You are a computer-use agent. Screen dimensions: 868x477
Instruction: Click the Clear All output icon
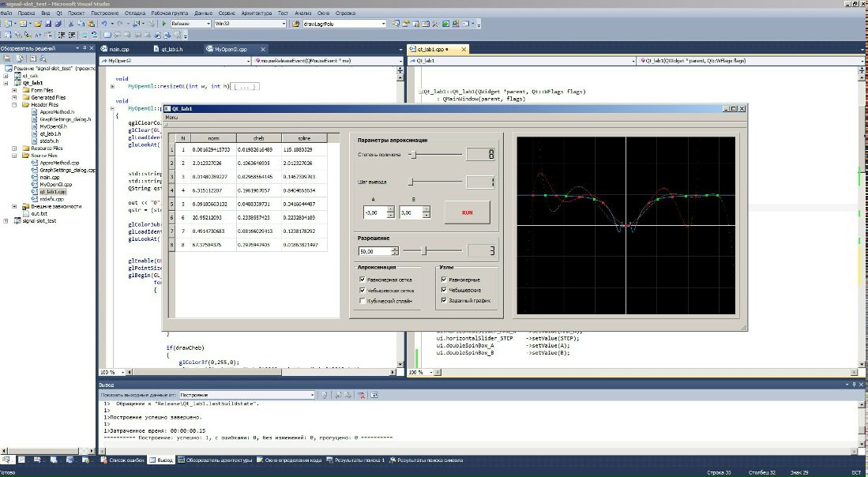(x=361, y=394)
